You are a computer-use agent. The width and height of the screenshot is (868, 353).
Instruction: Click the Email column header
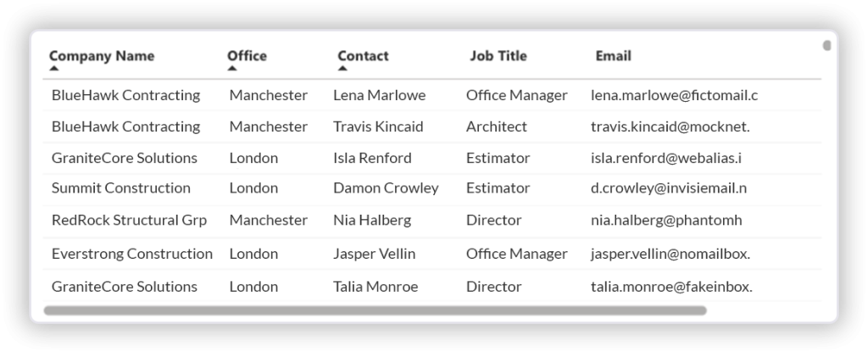[613, 56]
